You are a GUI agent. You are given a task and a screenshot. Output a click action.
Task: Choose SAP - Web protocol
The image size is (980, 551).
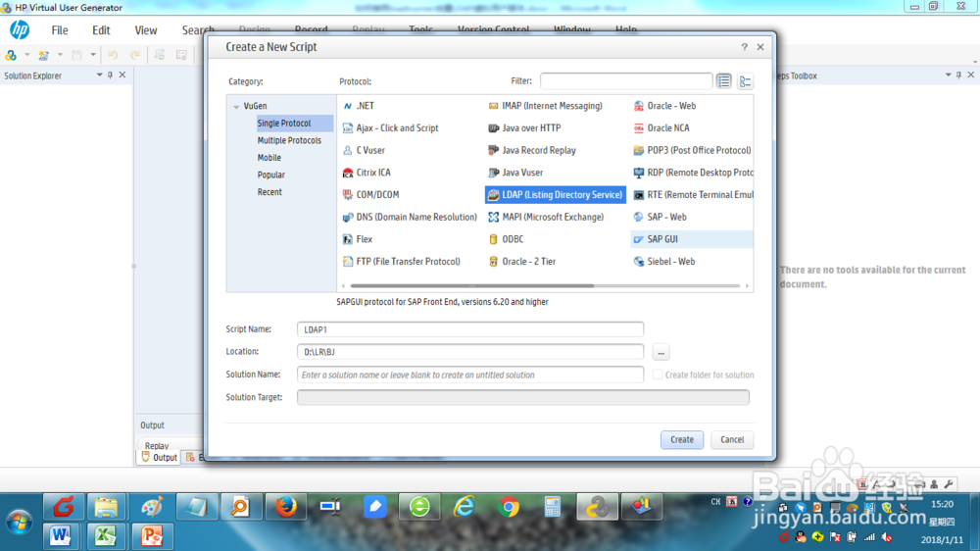click(660, 217)
